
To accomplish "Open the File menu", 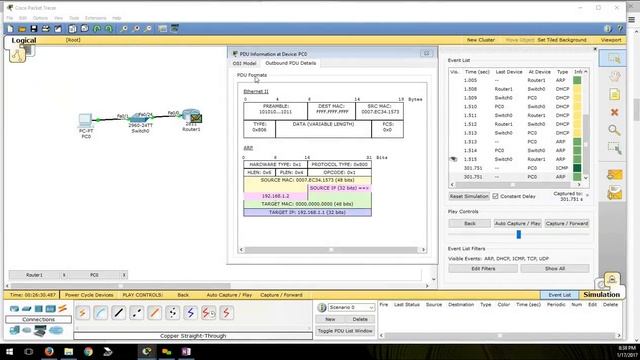I will [x=9, y=18].
